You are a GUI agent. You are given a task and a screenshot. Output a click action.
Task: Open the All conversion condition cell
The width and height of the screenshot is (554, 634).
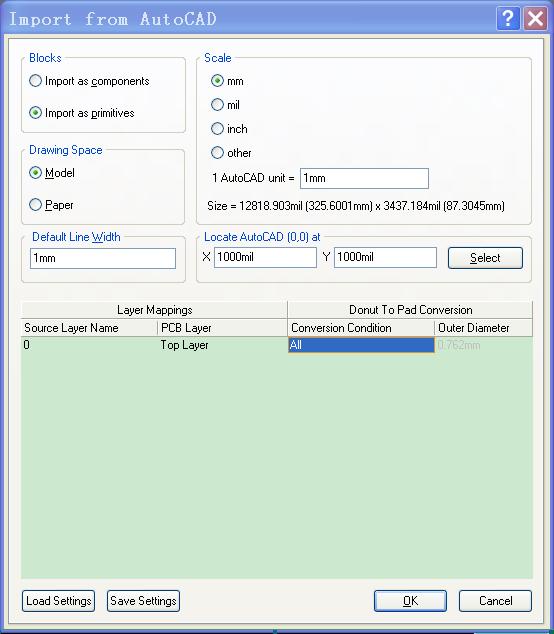(361, 345)
